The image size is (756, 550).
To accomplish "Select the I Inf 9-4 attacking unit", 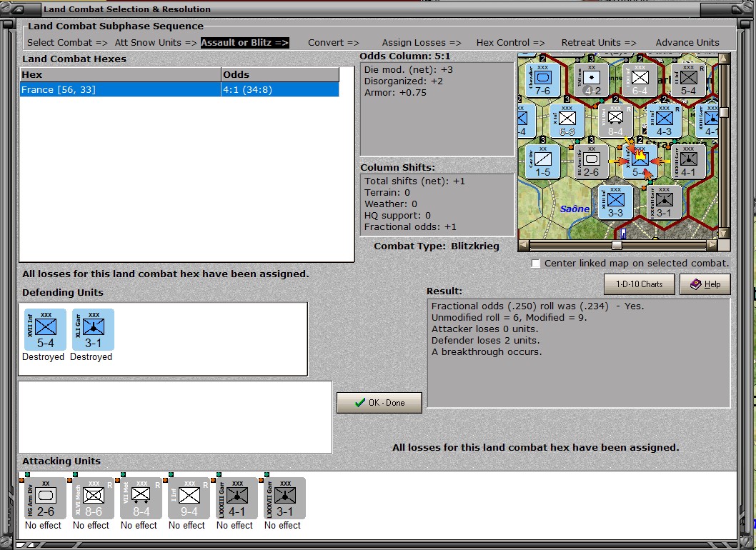I will point(189,498).
